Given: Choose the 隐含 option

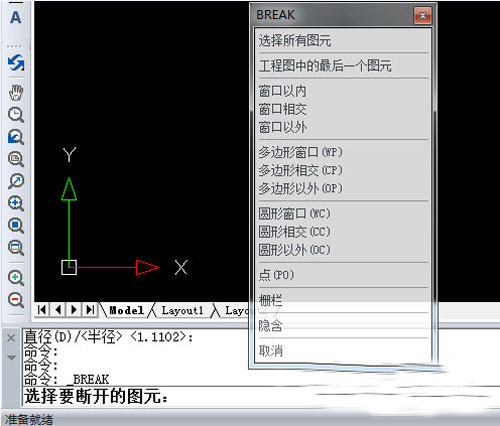Looking at the screenshot, I should tap(343, 325).
